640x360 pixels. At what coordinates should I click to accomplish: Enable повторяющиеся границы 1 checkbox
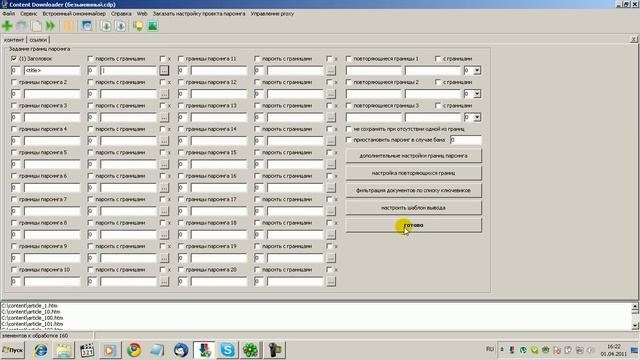(349, 59)
